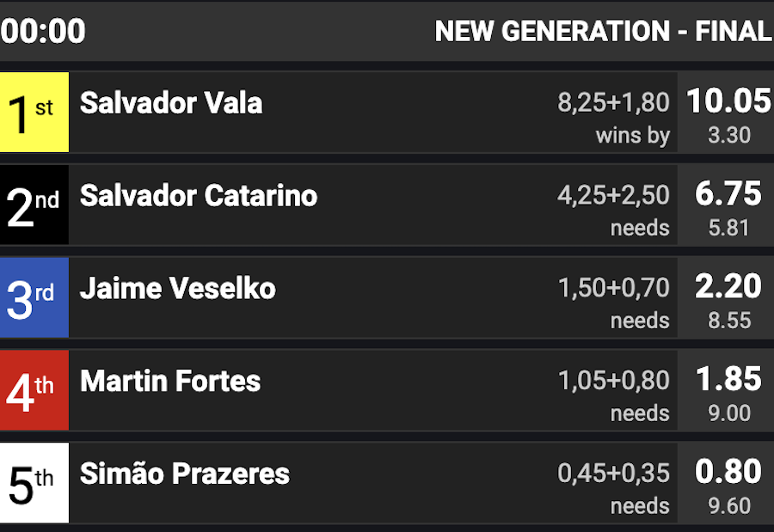
Task: Click the wins by 3.30 value
Action: click(729, 135)
